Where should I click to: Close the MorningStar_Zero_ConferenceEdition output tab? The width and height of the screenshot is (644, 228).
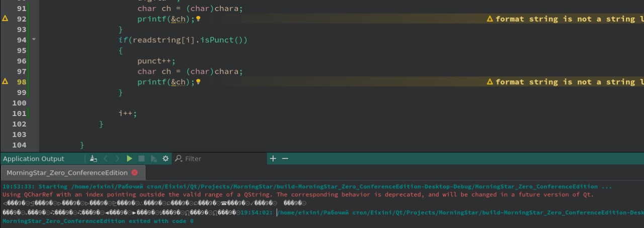134,173
